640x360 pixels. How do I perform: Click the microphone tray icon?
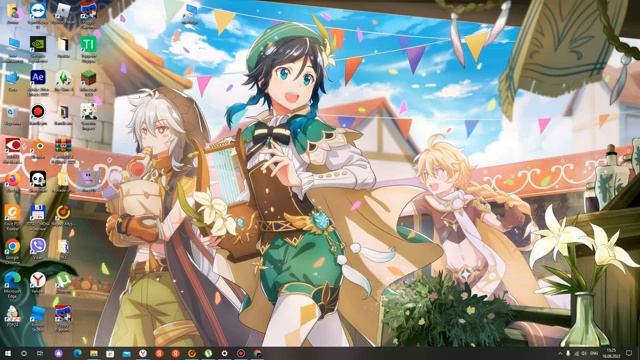(x=568, y=353)
